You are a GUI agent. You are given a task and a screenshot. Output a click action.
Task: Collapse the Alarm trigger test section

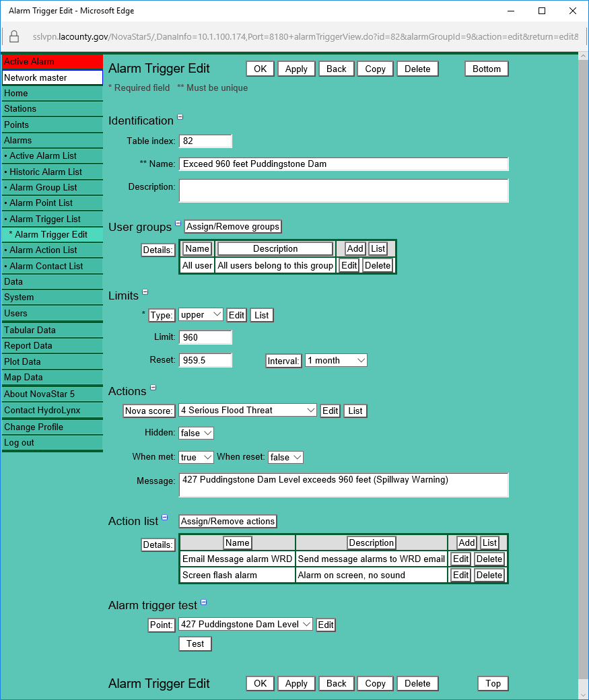click(x=204, y=603)
